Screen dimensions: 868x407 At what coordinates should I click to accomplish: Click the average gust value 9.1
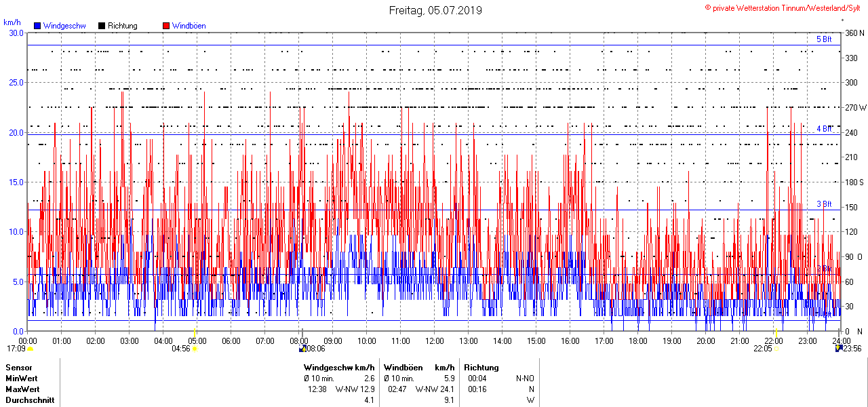pyautogui.click(x=449, y=400)
